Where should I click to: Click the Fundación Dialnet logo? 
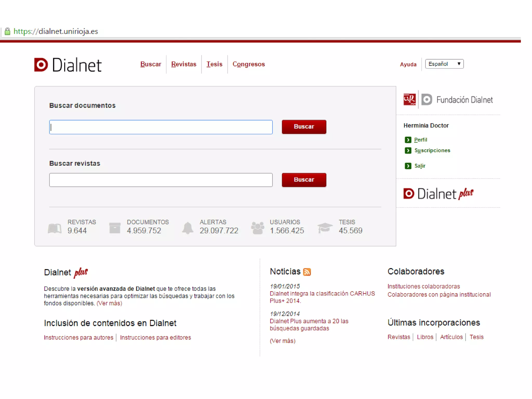457,100
